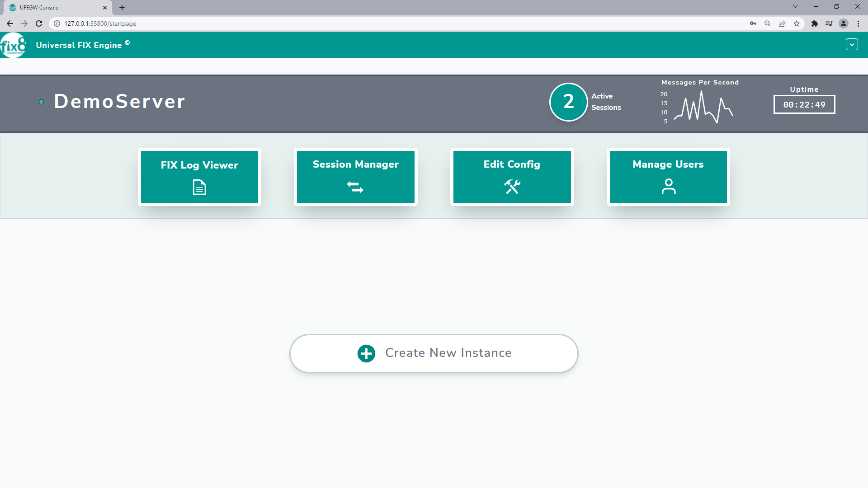This screenshot has height=488, width=868.
Task: Click the DemoServer instance name
Action: [x=120, y=101]
